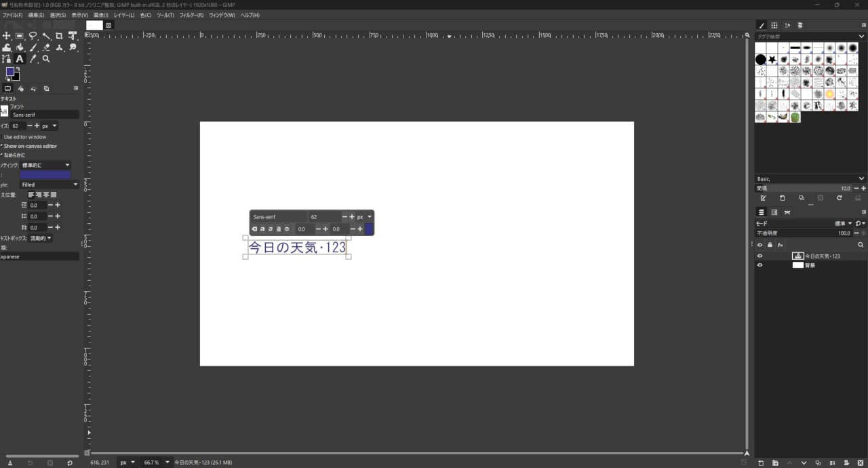
Task: Open the Filled style dropdown
Action: pos(49,184)
